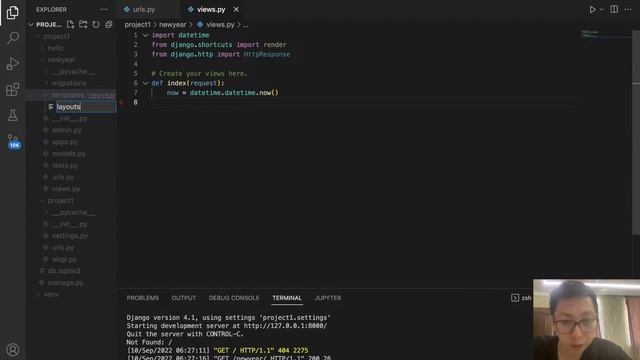The height and width of the screenshot is (360, 640).
Task: Collapse all folders in Explorer
Action: pos(109,24)
